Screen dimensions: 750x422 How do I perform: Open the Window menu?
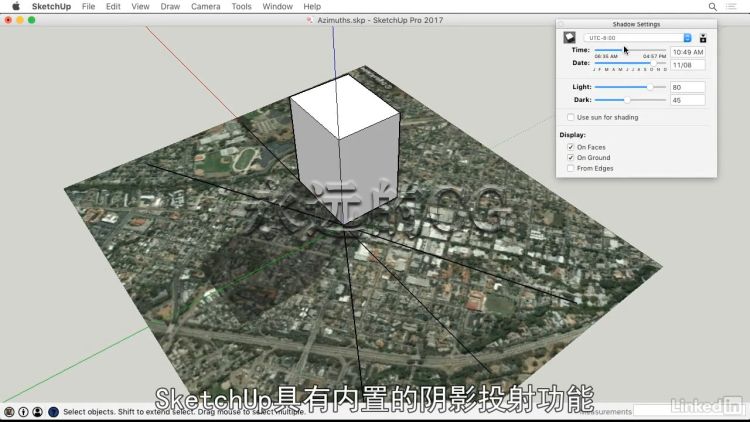(x=277, y=6)
